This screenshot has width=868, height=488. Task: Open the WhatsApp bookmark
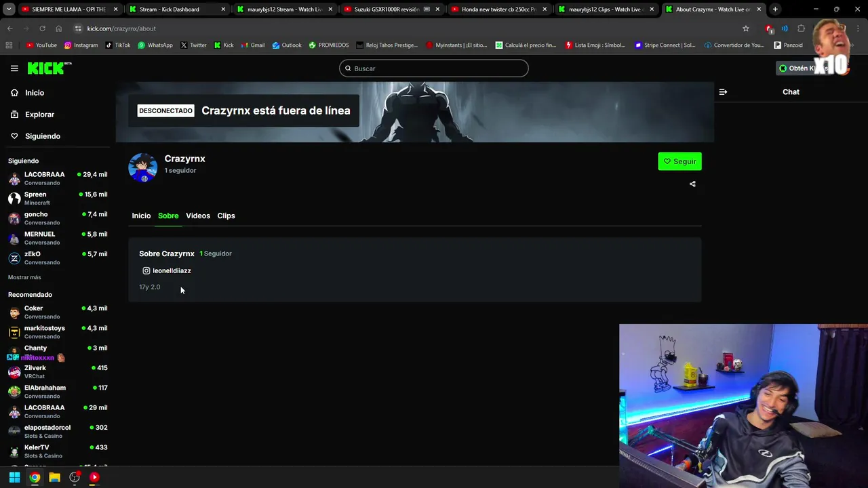(155, 45)
